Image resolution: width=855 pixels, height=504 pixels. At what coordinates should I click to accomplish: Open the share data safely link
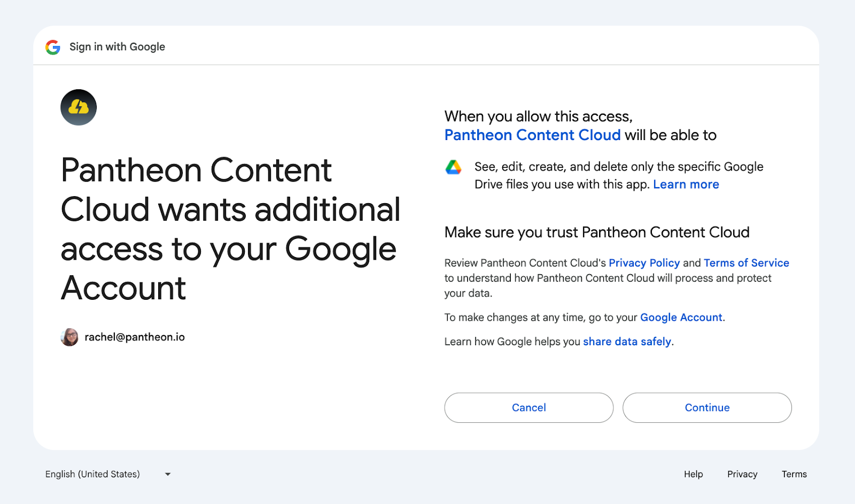tap(627, 342)
